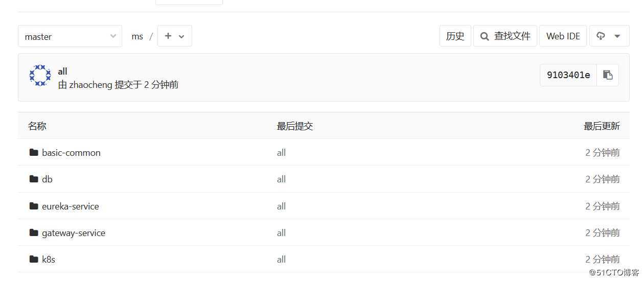
Task: Launch the Web IDE
Action: coord(563,36)
